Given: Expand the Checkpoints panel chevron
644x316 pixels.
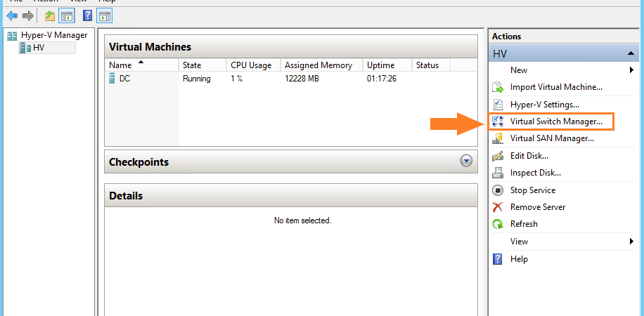Looking at the screenshot, I should click(x=466, y=162).
